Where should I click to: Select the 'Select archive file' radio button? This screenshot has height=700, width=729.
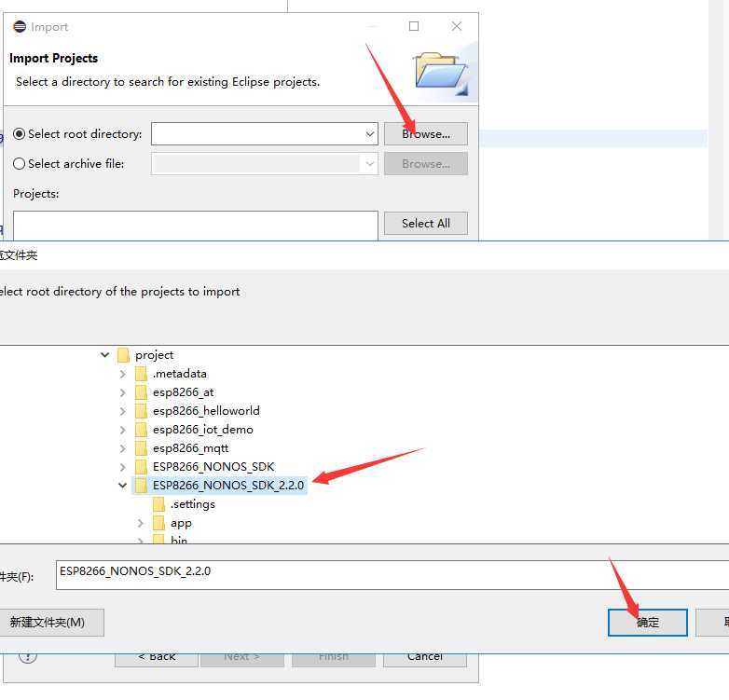(x=19, y=164)
